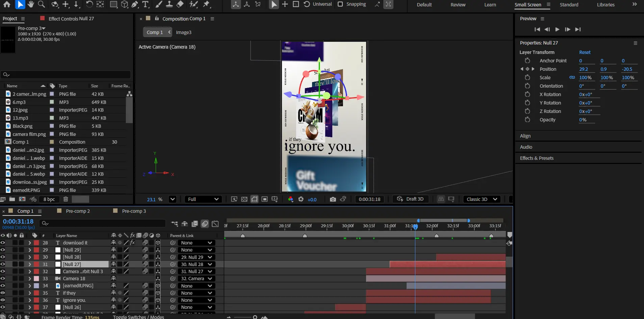Switch to the Review workspace
644x319 pixels.
458,5
